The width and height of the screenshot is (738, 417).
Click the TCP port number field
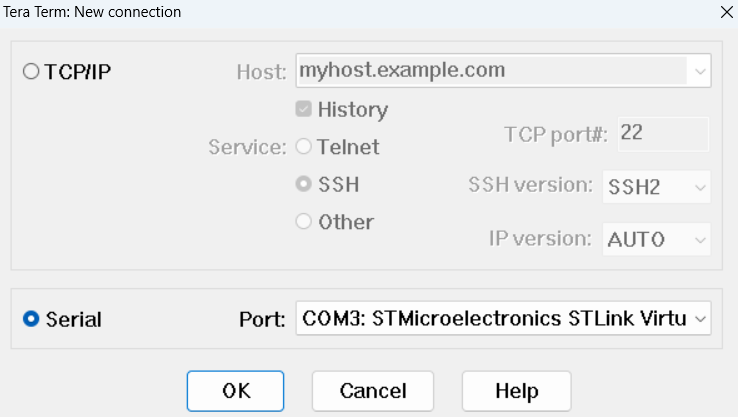point(662,133)
